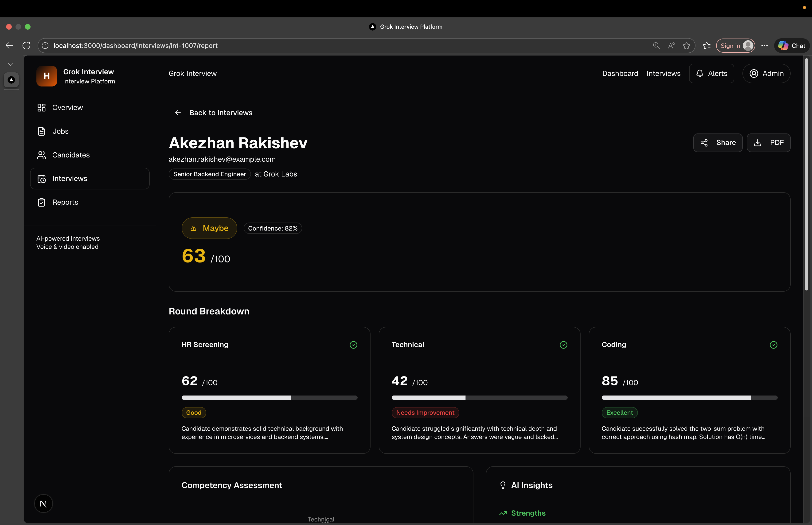The image size is (812, 525).
Task: Click the Admin user profile icon
Action: 754,74
